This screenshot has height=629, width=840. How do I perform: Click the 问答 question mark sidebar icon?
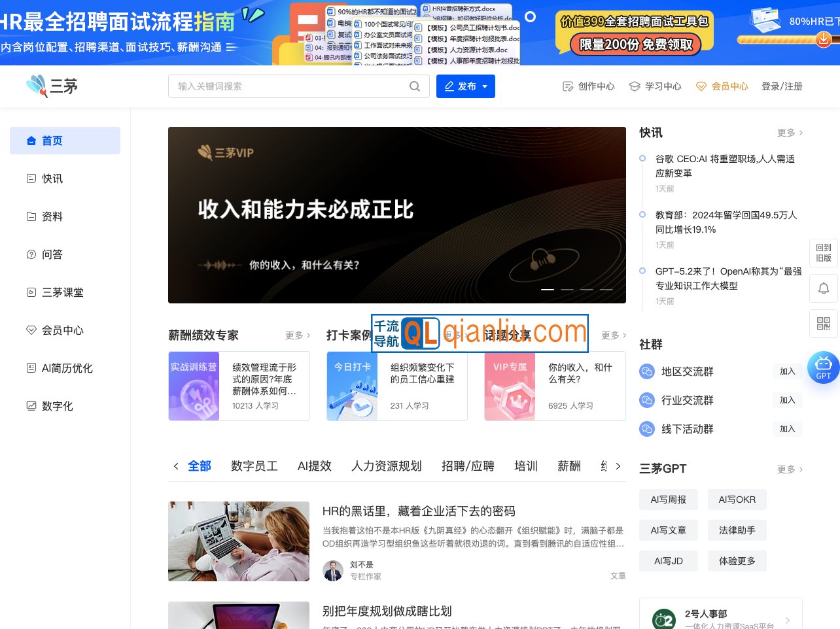click(x=31, y=254)
